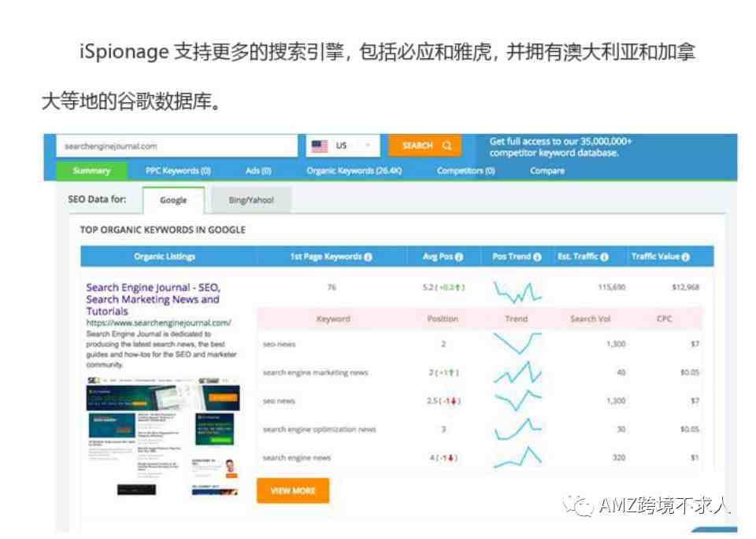Click the Avg Pos info icon
The height and width of the screenshot is (539, 756).
click(459, 257)
